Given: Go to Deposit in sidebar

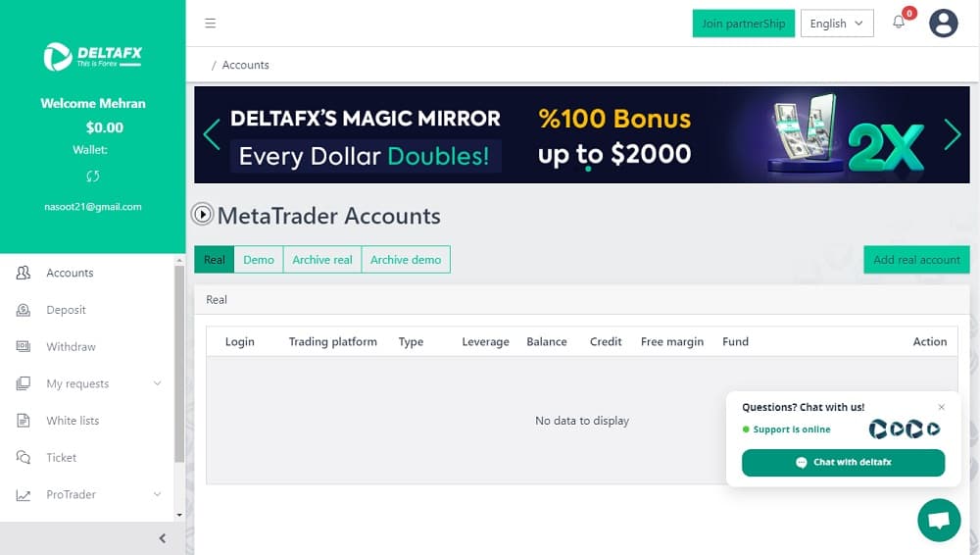Looking at the screenshot, I should 66,310.
